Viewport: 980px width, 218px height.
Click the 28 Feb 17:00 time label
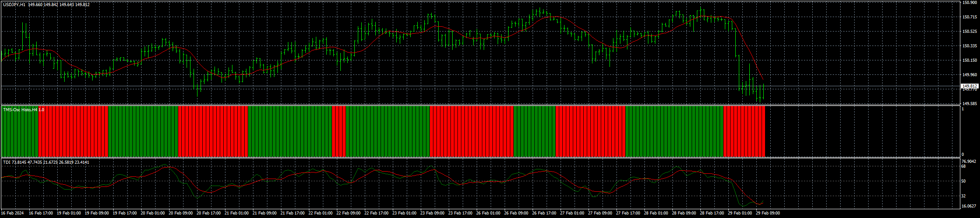coord(712,214)
